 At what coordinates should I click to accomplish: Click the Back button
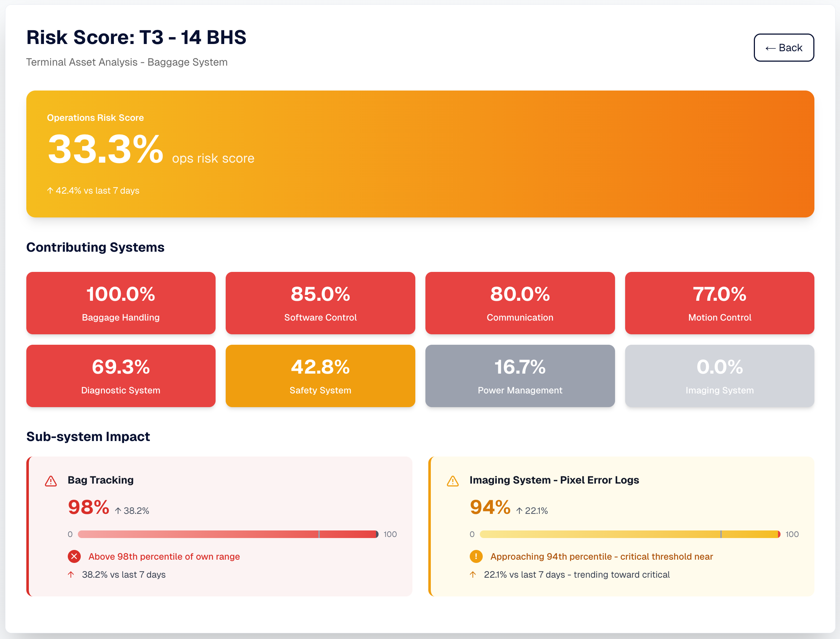point(783,48)
